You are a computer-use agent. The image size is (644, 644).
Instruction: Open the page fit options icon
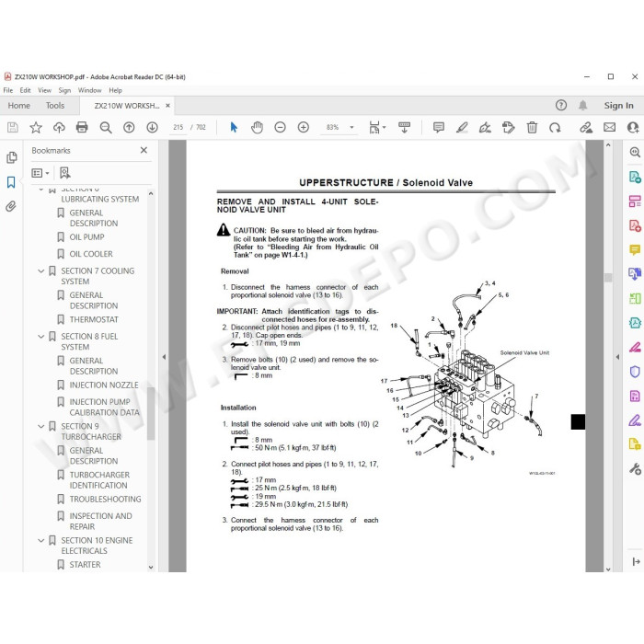(375, 127)
